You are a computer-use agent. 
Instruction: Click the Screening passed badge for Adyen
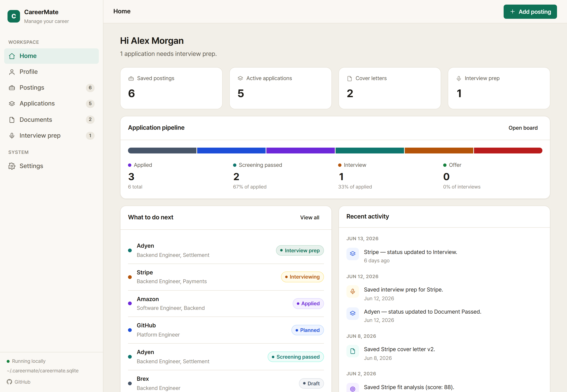pos(296,357)
